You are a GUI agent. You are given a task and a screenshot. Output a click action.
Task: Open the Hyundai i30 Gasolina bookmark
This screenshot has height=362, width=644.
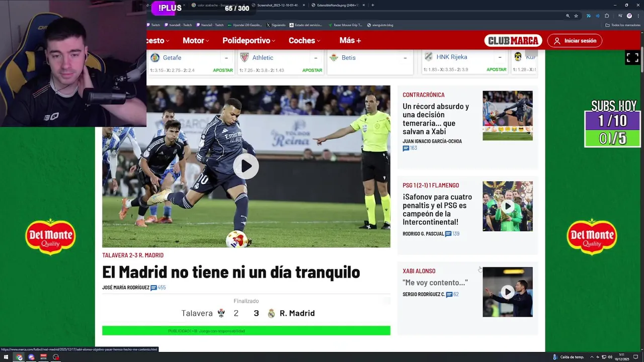(x=245, y=25)
